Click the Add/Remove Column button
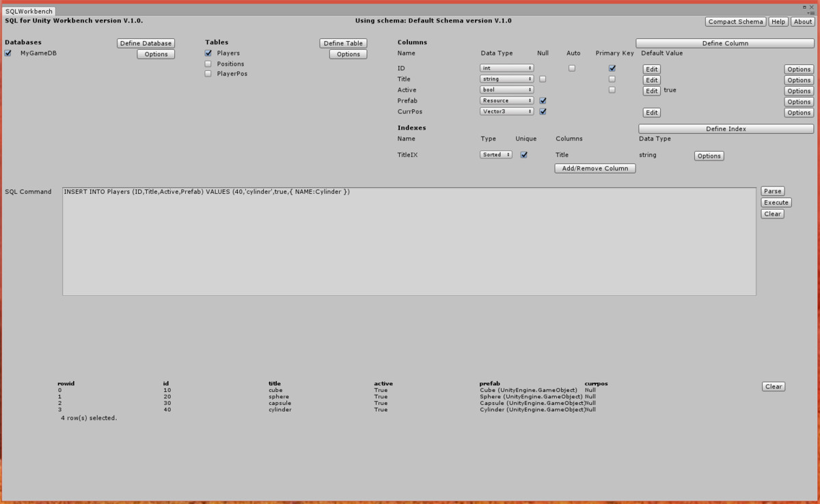The width and height of the screenshot is (820, 504). click(595, 168)
